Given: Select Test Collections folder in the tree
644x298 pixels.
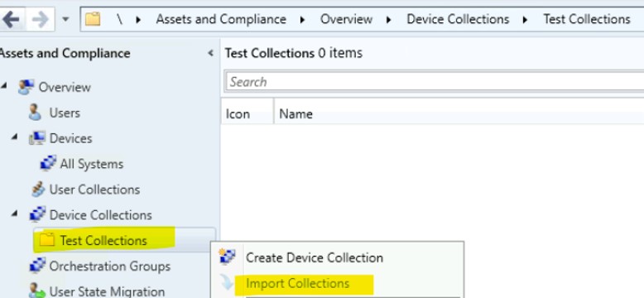Looking at the screenshot, I should (x=103, y=240).
